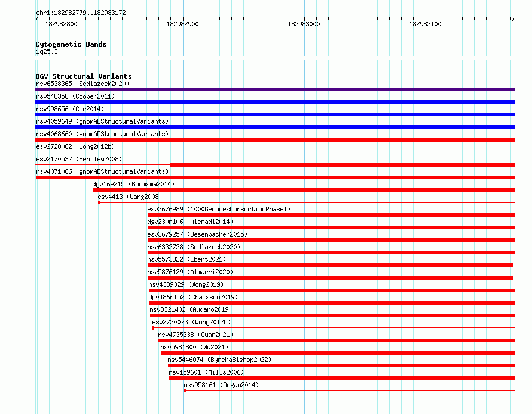The width and height of the screenshot is (532, 414).
Task: Click the red bar under nsv159601
Action: tap(343, 378)
